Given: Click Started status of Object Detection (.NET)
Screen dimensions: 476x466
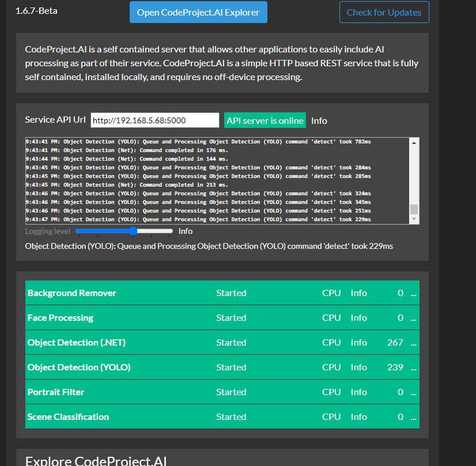Looking at the screenshot, I should pyautogui.click(x=231, y=343).
